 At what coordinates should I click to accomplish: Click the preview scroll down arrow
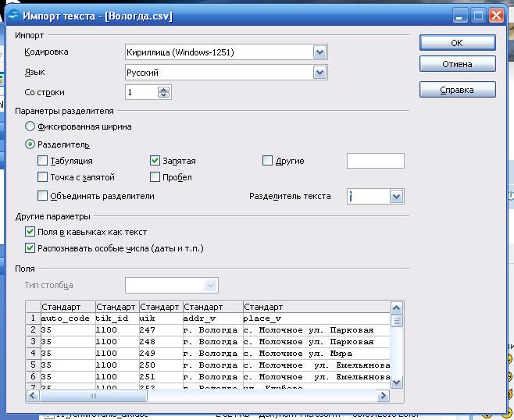pyautogui.click(x=397, y=383)
